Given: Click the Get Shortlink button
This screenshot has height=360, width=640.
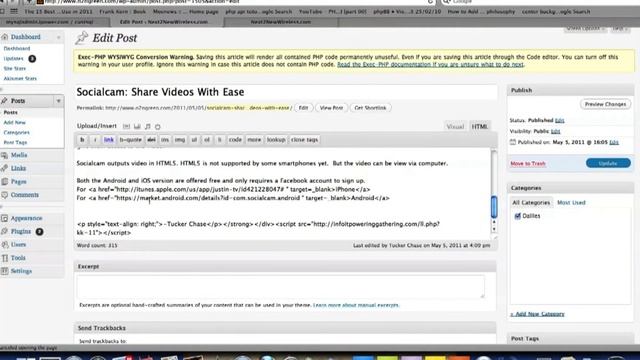Looking at the screenshot, I should pos(370,108).
